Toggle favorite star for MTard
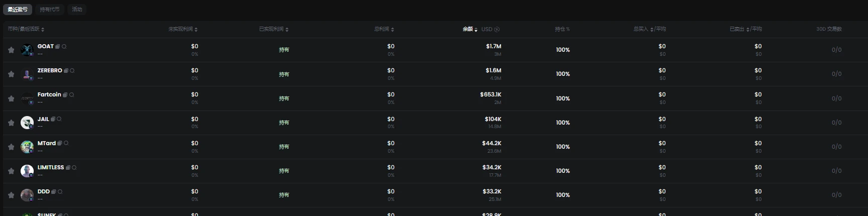The height and width of the screenshot is (216, 868). click(x=11, y=147)
